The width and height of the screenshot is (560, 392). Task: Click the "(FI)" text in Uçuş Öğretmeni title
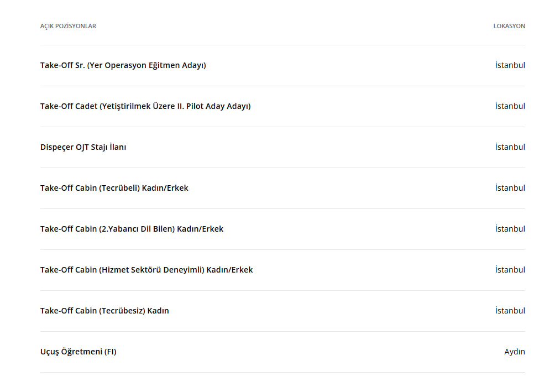[110, 352]
